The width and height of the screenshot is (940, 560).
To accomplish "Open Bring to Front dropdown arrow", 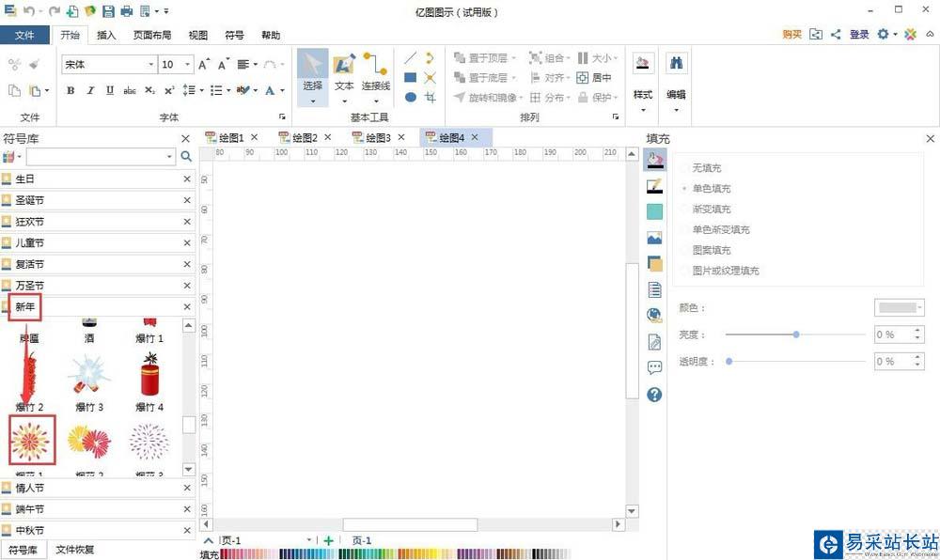I will pyautogui.click(x=514, y=58).
